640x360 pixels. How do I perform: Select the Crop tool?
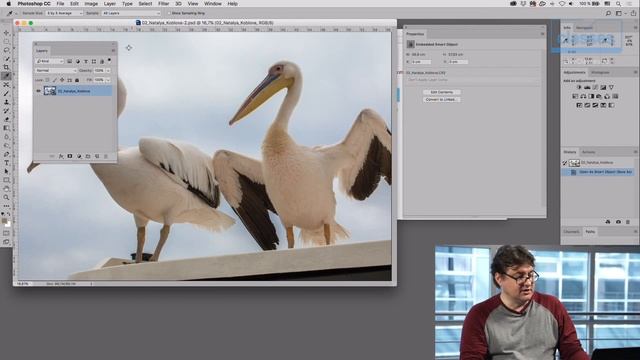[6, 67]
